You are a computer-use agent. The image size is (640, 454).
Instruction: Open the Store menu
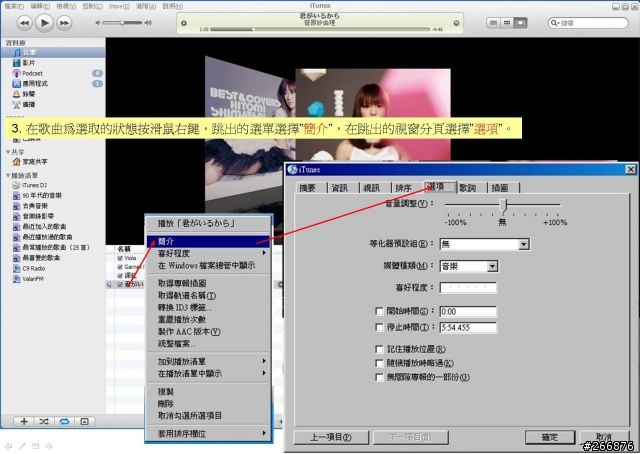pos(119,6)
